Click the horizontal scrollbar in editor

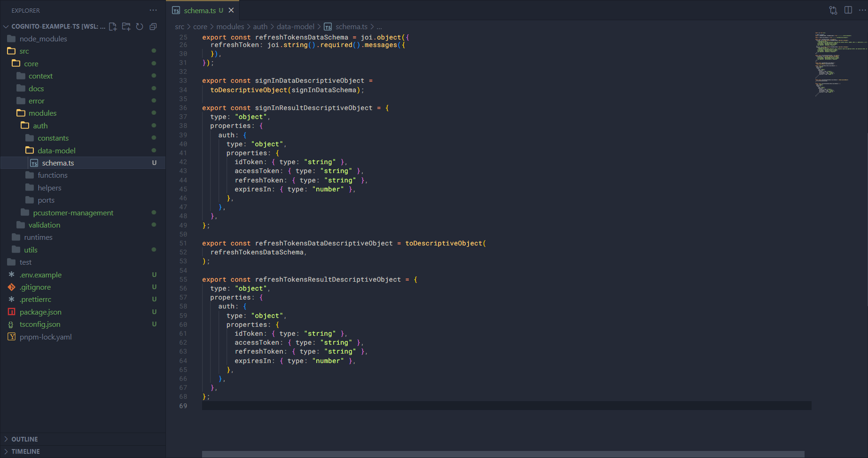(x=503, y=454)
